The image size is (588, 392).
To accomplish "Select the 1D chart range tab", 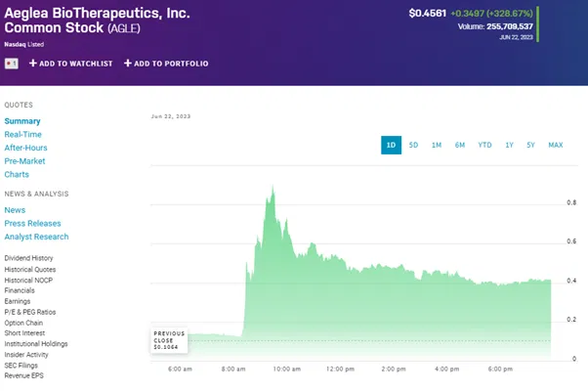I will [391, 145].
